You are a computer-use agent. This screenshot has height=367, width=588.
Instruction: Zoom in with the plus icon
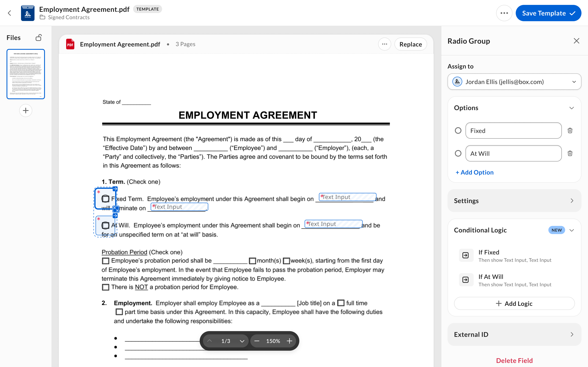289,341
